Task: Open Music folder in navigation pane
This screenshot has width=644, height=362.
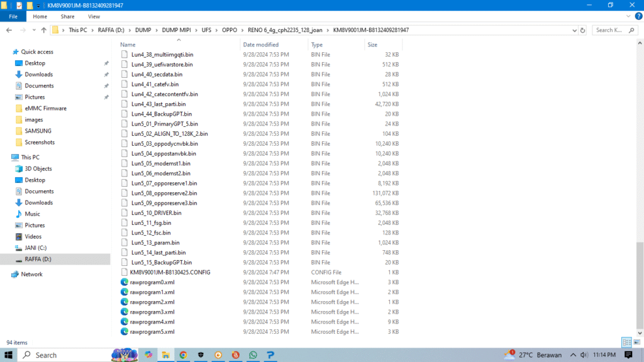Action: (x=32, y=214)
